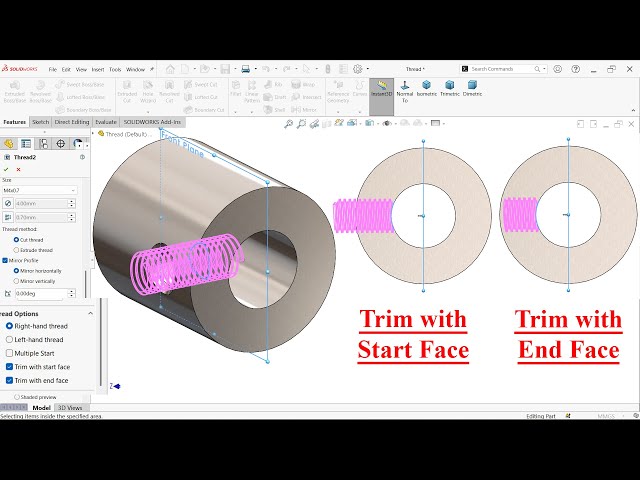The image size is (640, 480).
Task: Select the Shaded preview option
Action: (17, 397)
